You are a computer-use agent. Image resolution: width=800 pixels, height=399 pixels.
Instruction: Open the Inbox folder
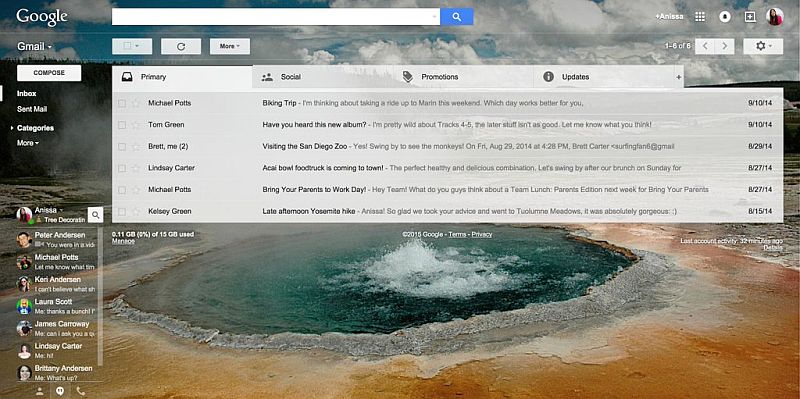27,94
